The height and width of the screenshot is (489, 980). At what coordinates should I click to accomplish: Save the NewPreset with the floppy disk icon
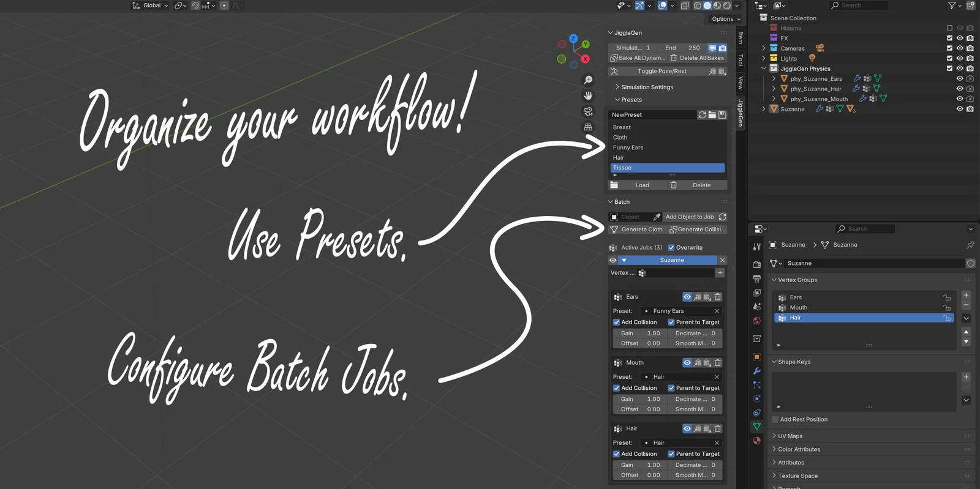tap(722, 115)
